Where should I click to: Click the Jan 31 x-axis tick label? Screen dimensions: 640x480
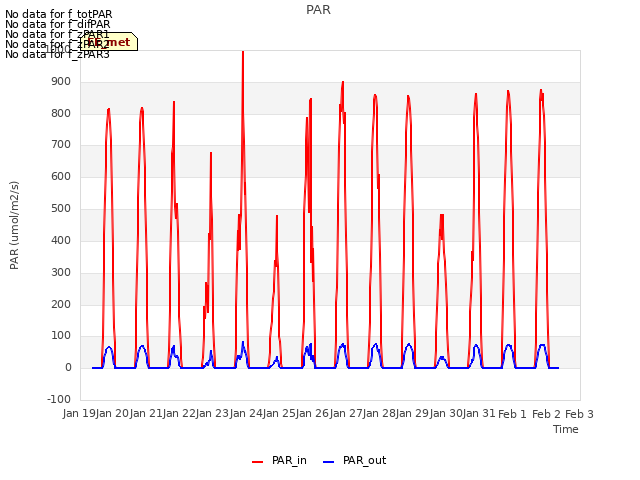[479, 414]
